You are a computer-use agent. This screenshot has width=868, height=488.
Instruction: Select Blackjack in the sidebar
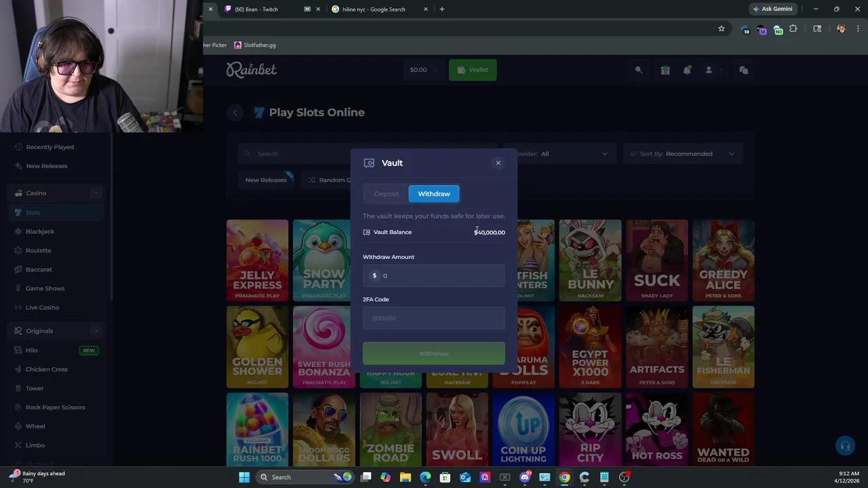tap(39, 231)
